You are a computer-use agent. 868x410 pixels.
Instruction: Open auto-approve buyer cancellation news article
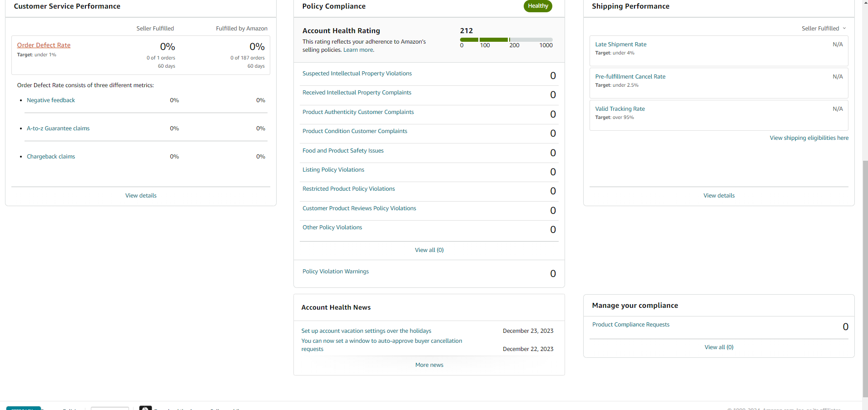point(382,345)
